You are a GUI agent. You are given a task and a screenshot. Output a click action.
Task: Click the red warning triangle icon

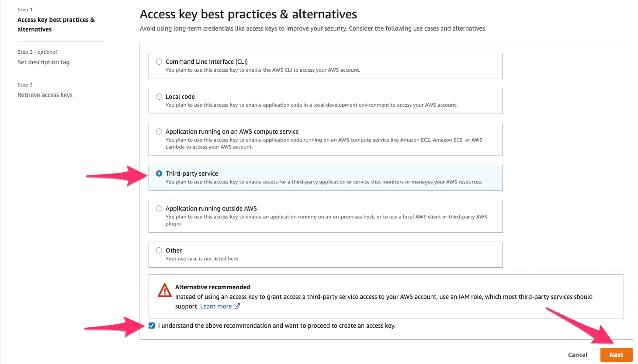[x=164, y=290]
